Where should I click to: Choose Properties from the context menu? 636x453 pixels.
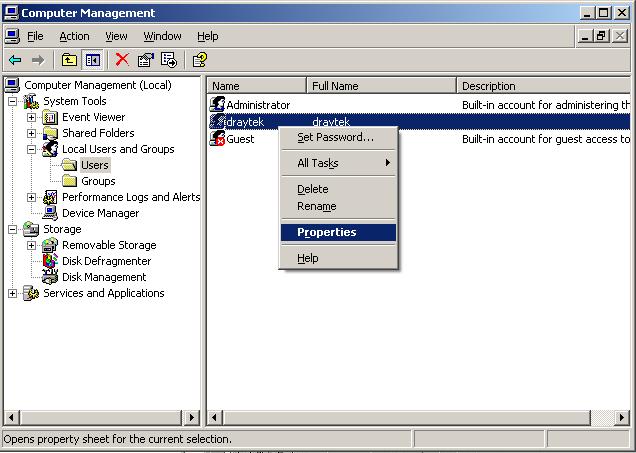(x=338, y=232)
